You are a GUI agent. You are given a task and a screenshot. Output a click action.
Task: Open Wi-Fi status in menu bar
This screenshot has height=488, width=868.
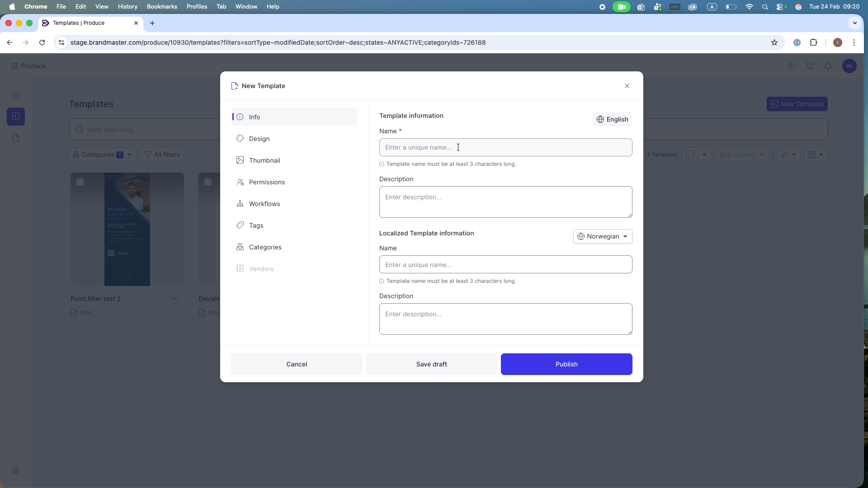749,7
